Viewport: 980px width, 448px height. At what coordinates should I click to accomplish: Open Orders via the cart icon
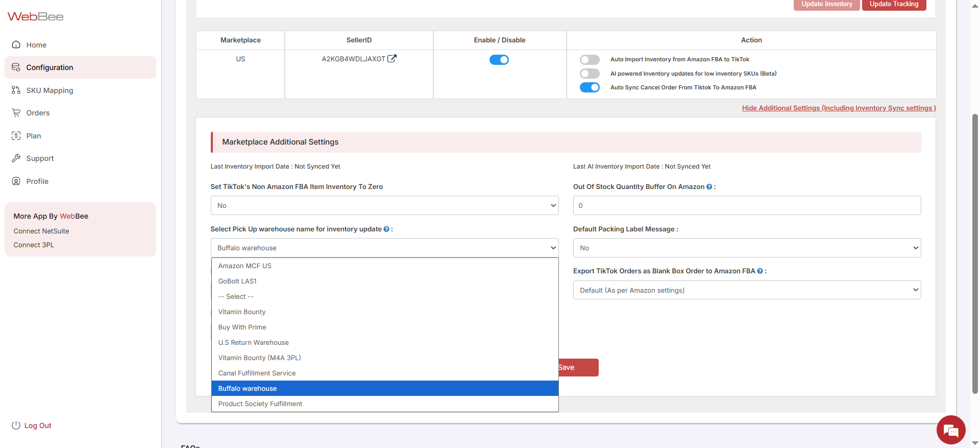(x=16, y=113)
